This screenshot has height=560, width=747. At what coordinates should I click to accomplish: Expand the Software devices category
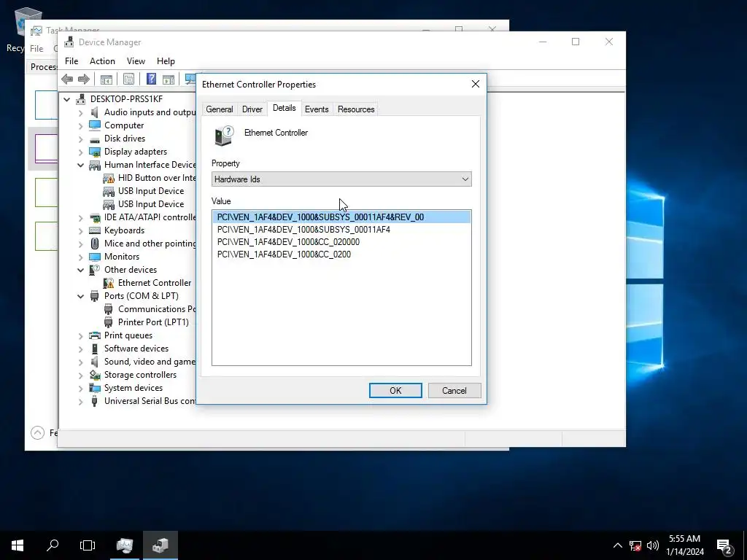pyautogui.click(x=80, y=349)
